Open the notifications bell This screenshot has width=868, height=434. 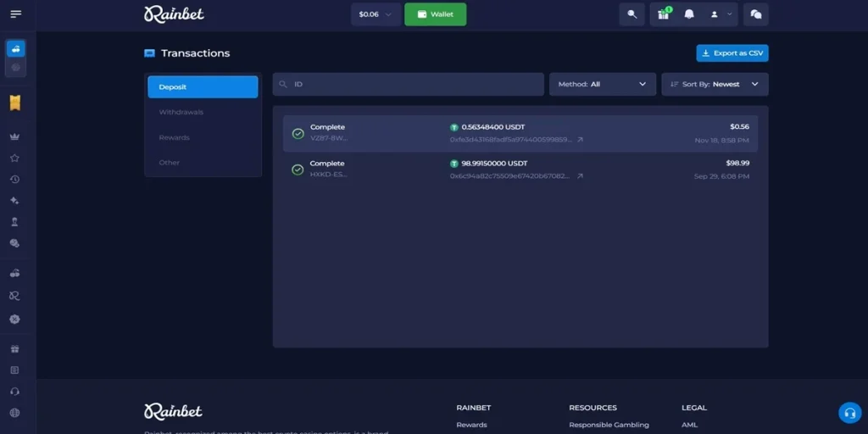(x=689, y=14)
